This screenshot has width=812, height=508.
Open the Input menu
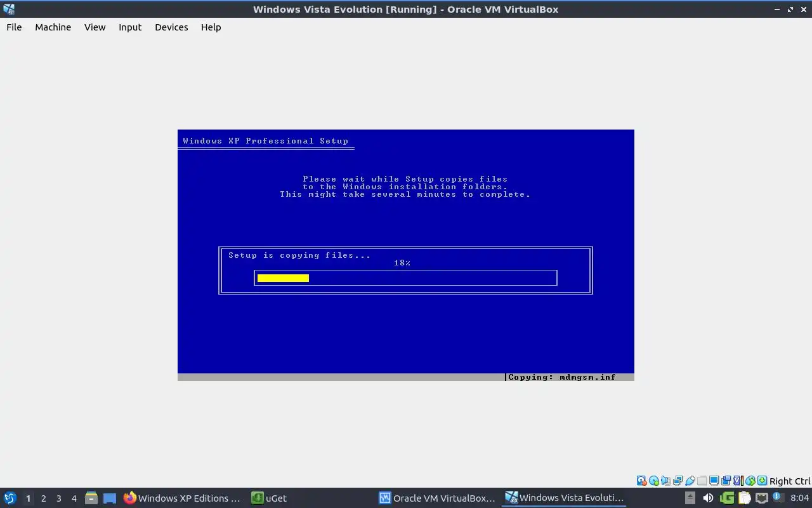click(x=130, y=27)
